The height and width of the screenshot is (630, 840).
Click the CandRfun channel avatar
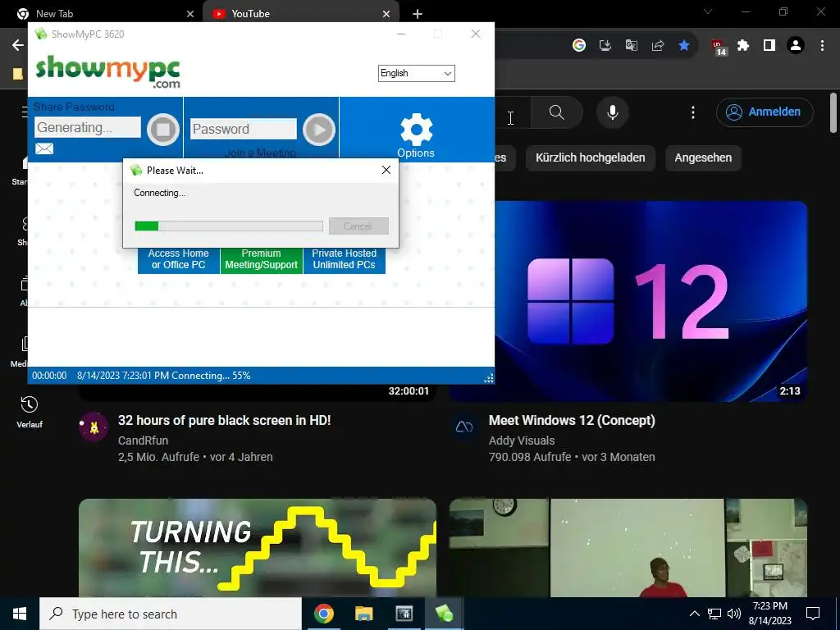click(x=94, y=427)
